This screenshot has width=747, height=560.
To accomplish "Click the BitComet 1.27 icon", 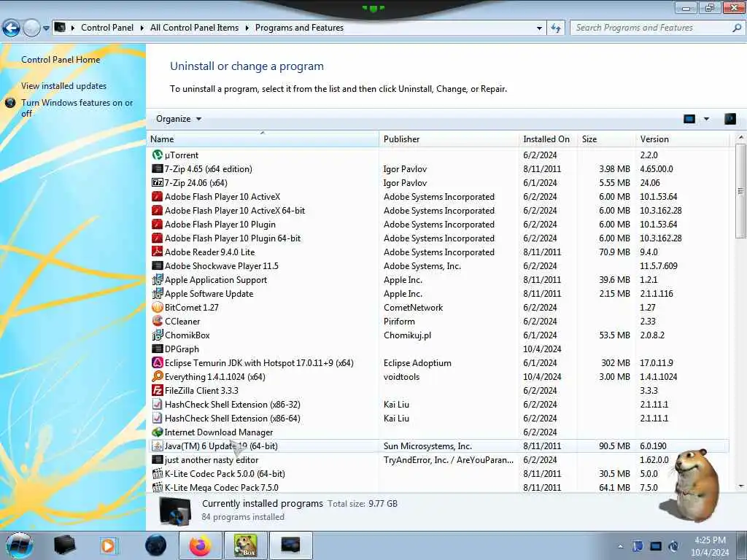I will click(x=158, y=307).
